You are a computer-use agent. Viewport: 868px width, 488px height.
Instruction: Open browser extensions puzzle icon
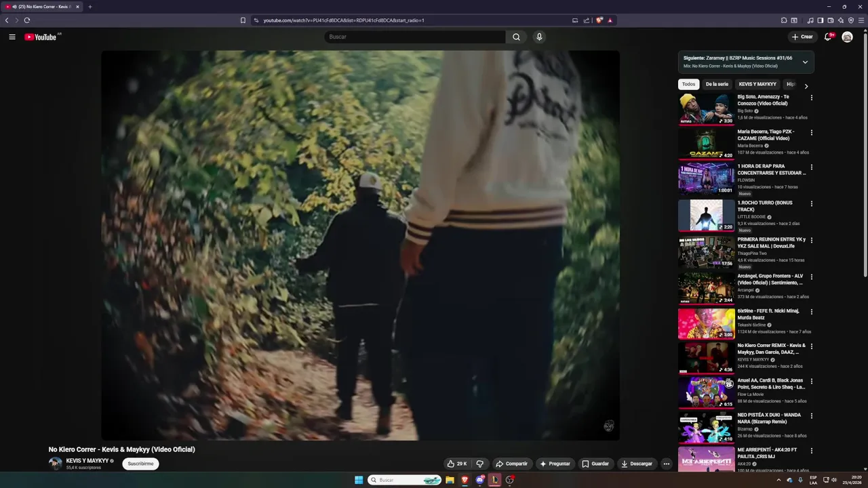tap(784, 20)
